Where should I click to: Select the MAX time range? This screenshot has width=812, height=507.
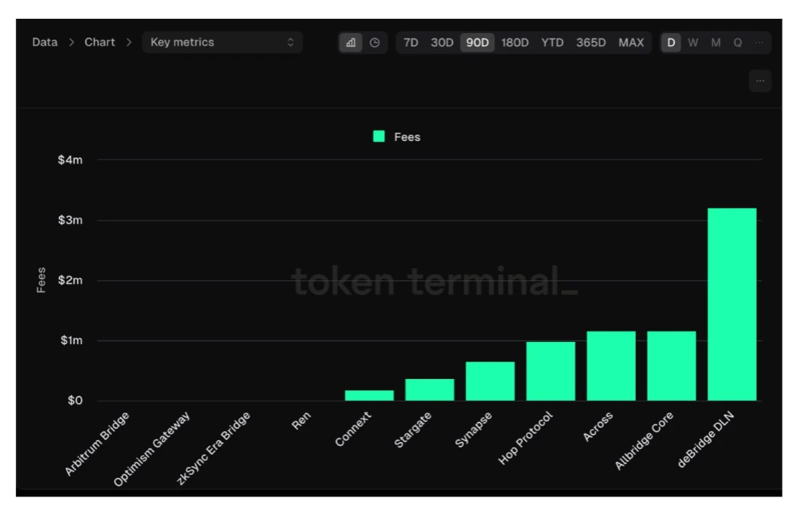pos(631,43)
